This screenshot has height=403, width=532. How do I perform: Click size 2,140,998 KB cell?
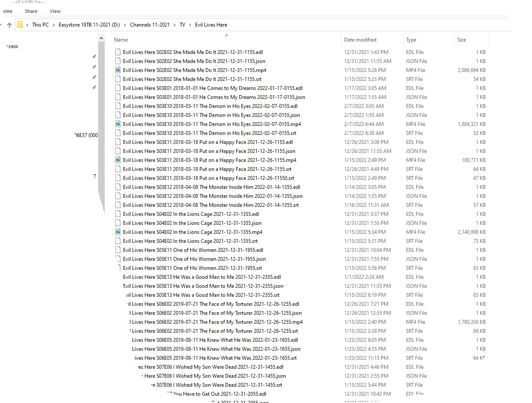472,232
